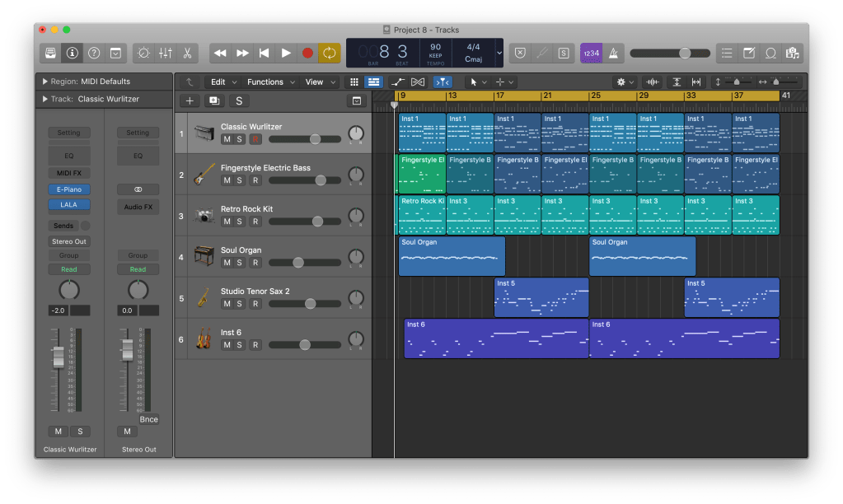Image resolution: width=843 pixels, height=504 pixels.
Task: Open the Scissors editors button
Action: point(187,53)
